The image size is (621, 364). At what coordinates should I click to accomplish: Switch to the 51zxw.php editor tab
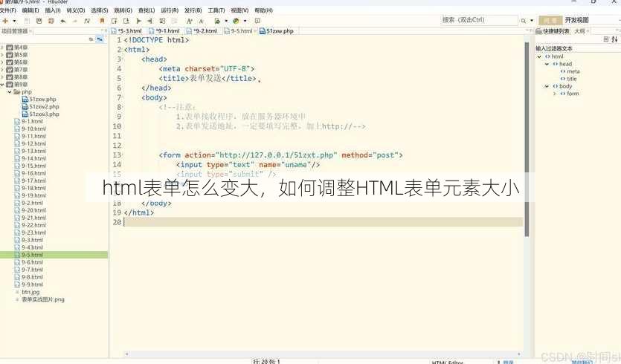[x=277, y=31]
